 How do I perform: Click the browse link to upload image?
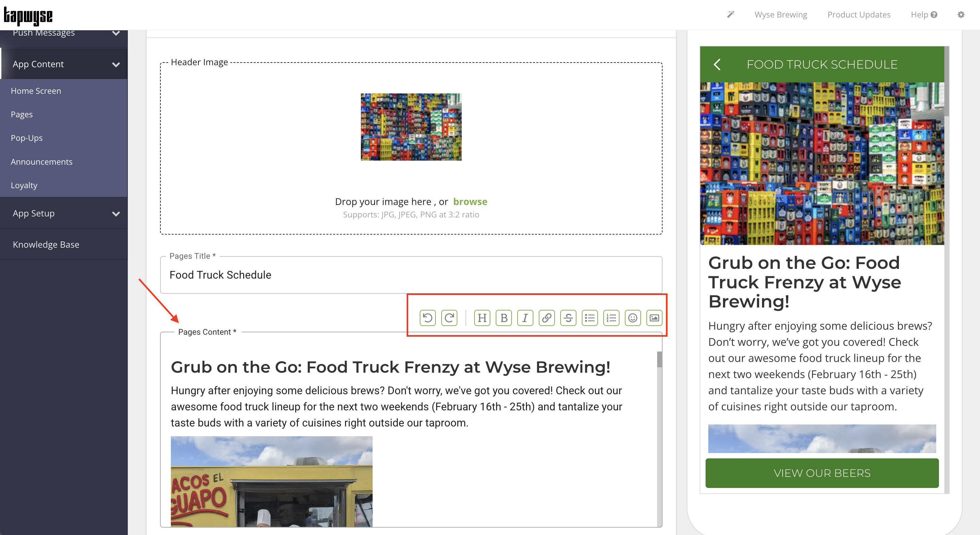[470, 202]
